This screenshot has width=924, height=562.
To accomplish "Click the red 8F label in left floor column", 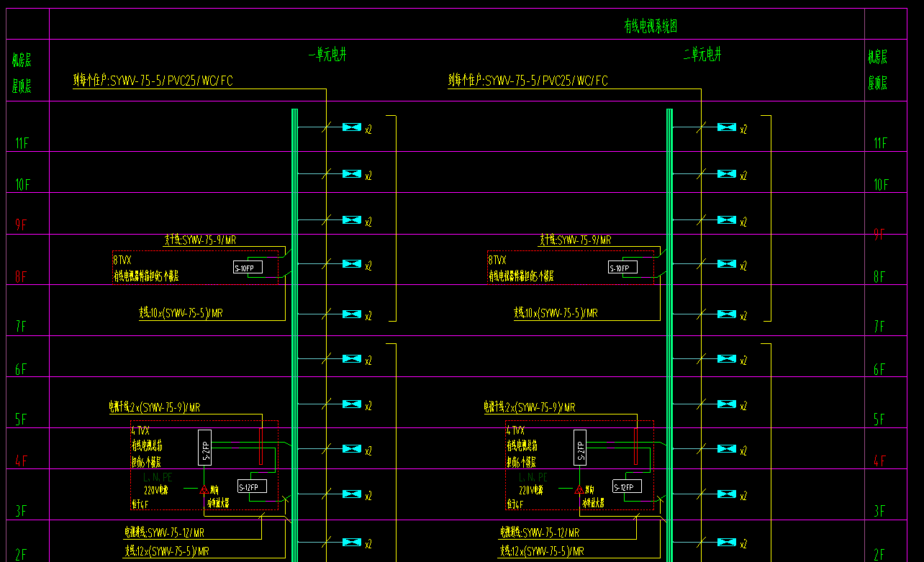I will tap(21, 276).
